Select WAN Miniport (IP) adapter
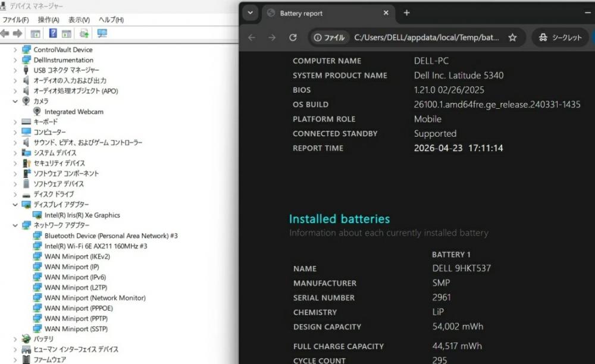Viewport: 595px width, 364px height. point(72,266)
